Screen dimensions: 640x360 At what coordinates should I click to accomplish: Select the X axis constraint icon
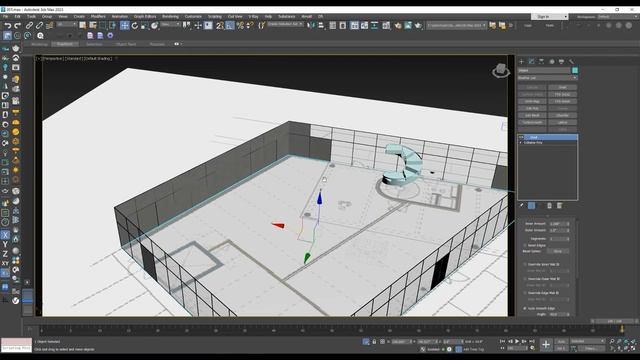coord(5,235)
